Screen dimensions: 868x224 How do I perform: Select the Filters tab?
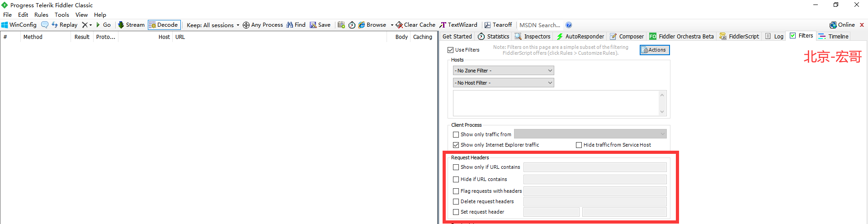click(x=802, y=36)
